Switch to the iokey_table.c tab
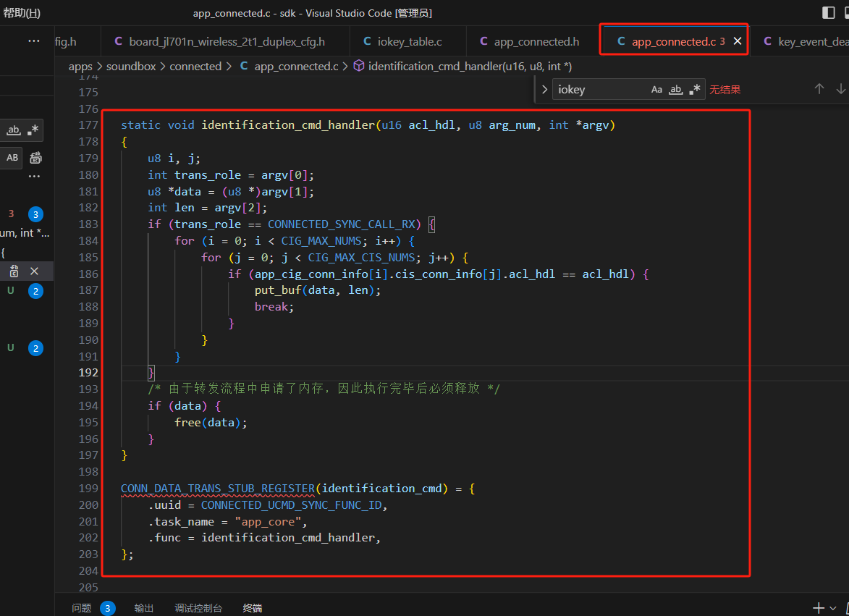 [x=403, y=42]
